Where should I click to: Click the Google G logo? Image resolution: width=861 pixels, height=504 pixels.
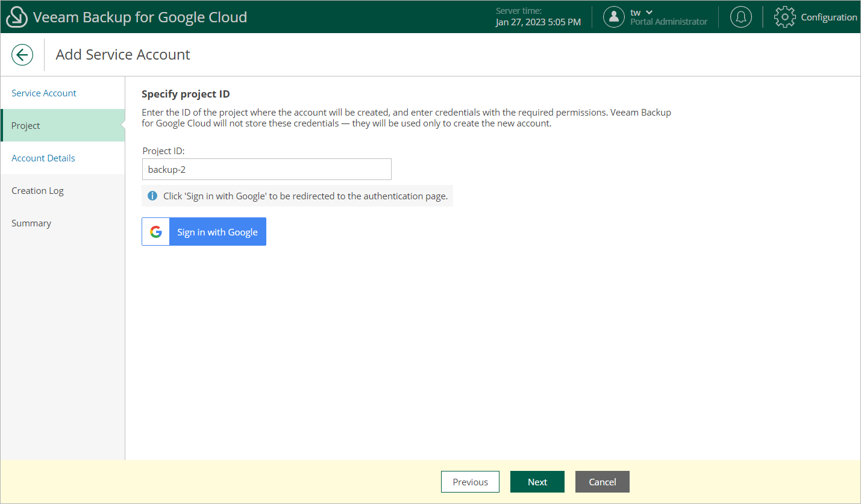click(156, 232)
